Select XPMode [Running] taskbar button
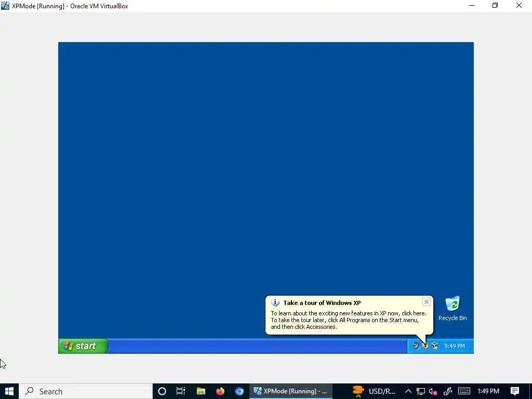Screen dimensions: 532x399 pyautogui.click(x=291, y=391)
